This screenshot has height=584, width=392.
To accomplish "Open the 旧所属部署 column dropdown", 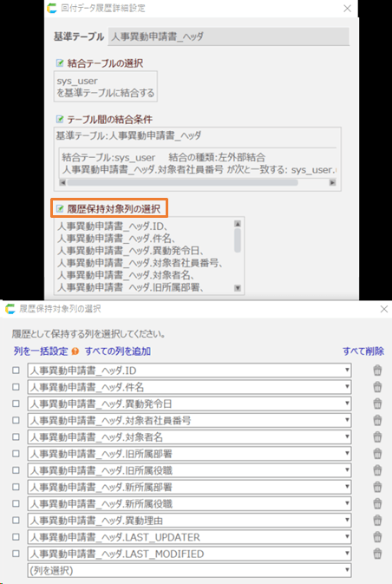I will click(x=189, y=454).
